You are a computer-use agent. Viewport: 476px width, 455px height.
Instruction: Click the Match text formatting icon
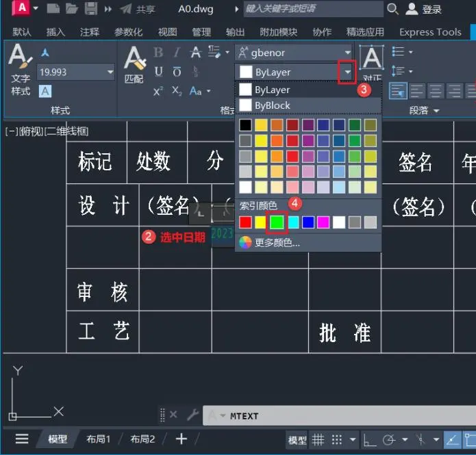click(134, 64)
